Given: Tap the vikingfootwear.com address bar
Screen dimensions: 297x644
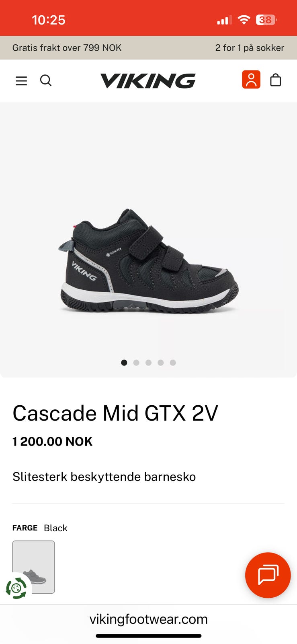Looking at the screenshot, I should pyautogui.click(x=148, y=619).
